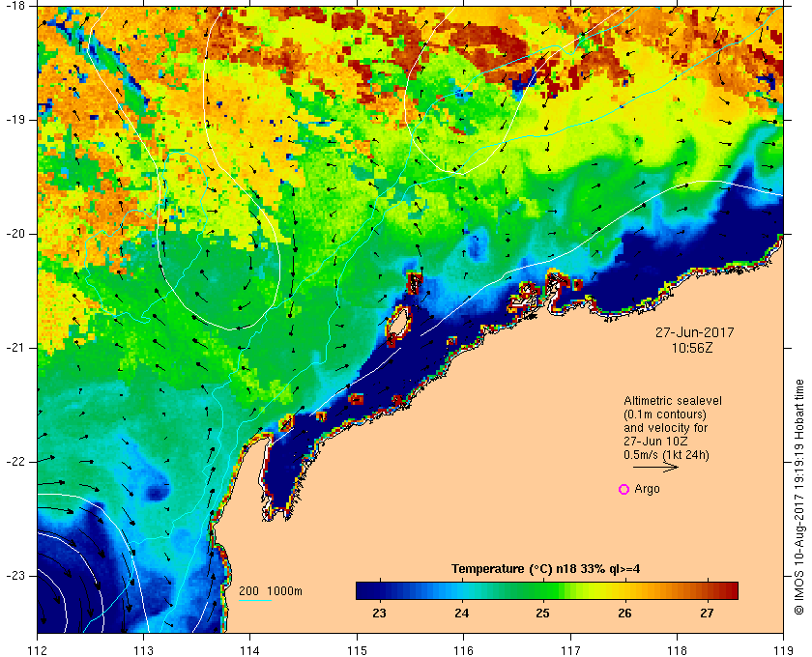Click the latitude axis label -18
Screen dimensions: 812x657
click(x=14, y=5)
